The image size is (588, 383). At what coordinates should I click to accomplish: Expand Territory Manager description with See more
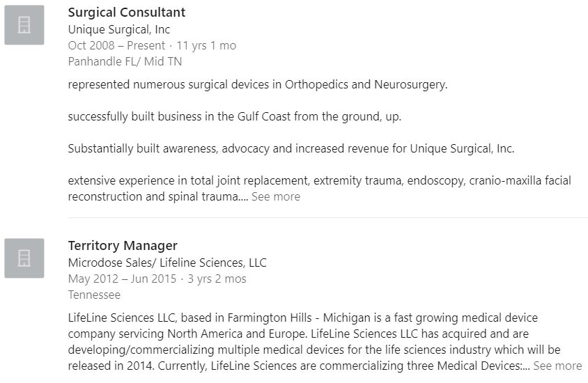(557, 366)
